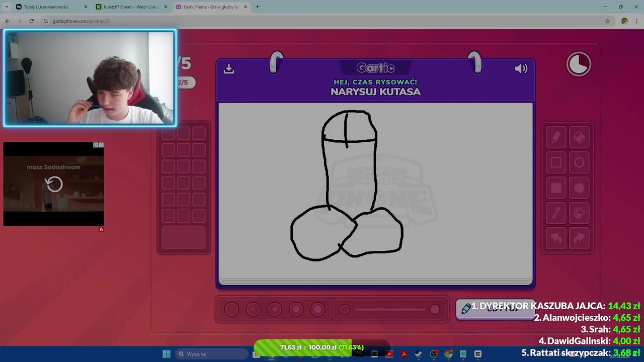Open Steam from the taskbar

click(x=419, y=354)
